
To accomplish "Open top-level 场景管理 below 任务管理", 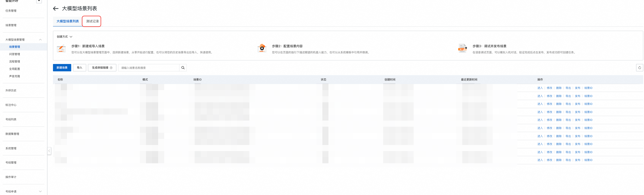I will [11, 25].
